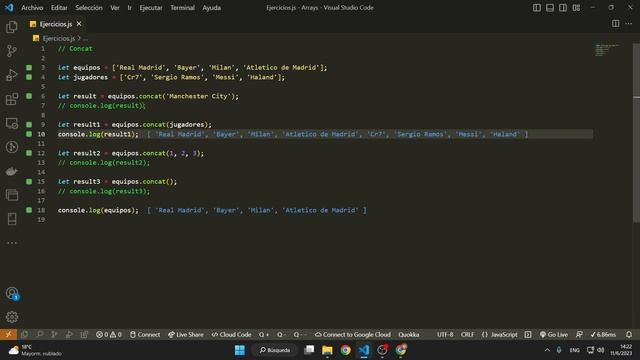
Task: Open the notifications bell
Action: (629, 334)
